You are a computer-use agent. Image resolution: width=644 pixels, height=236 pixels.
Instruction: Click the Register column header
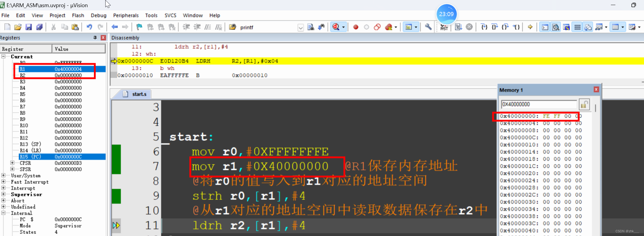(x=26, y=49)
